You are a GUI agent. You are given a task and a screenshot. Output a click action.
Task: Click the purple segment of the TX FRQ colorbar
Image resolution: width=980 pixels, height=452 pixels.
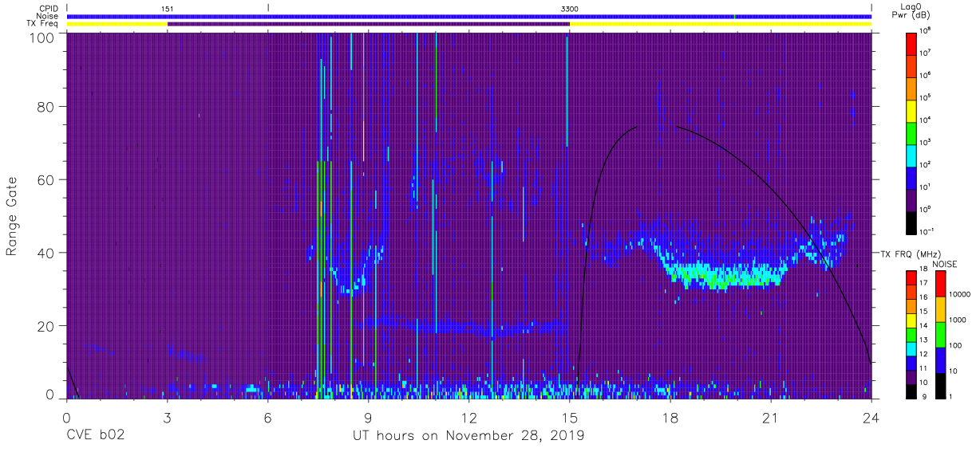[911, 376]
